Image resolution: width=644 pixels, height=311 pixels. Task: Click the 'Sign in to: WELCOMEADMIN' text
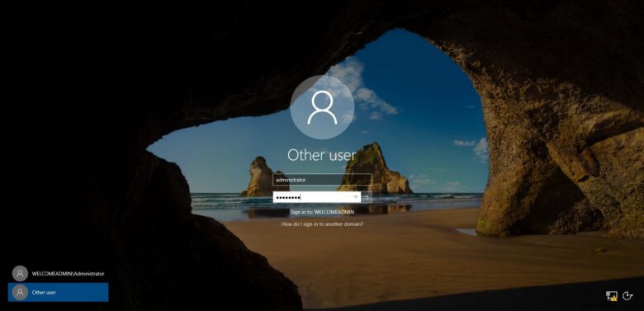322,212
